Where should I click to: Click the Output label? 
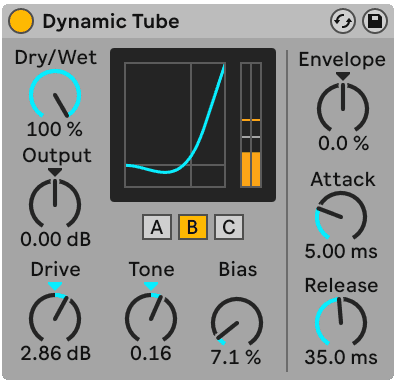pos(57,155)
